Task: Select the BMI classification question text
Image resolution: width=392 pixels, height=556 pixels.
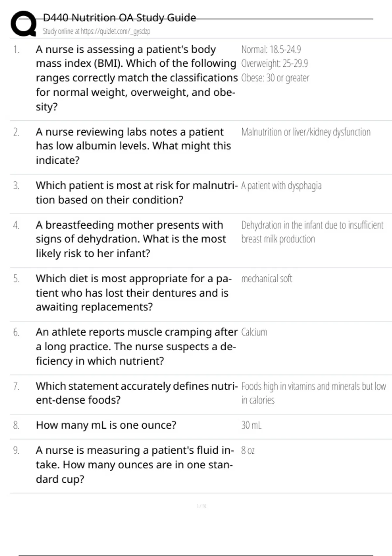Action: tap(136, 78)
